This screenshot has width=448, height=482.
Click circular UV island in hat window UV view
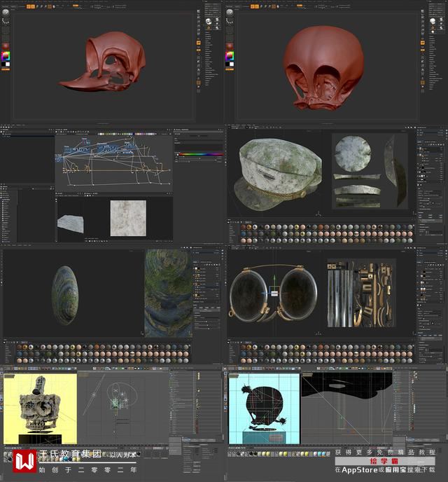[x=353, y=153]
